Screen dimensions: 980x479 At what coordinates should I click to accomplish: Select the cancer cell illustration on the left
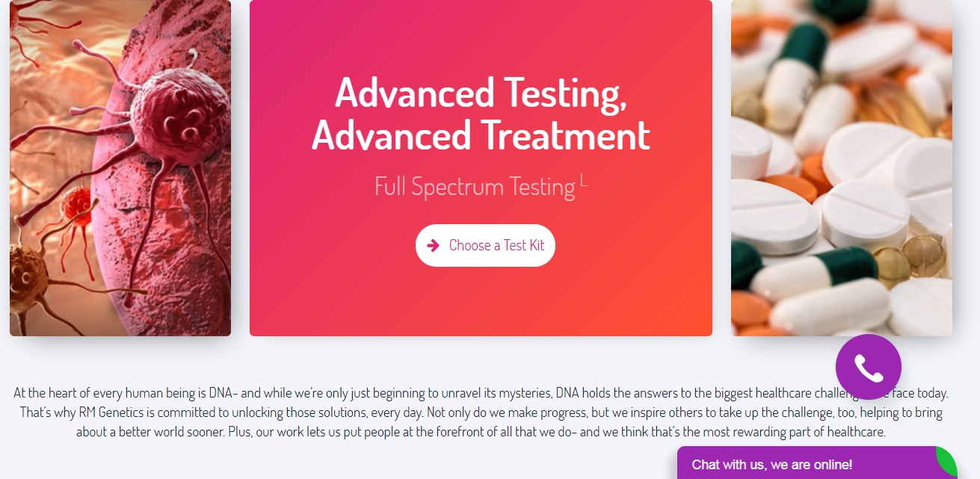(x=120, y=167)
